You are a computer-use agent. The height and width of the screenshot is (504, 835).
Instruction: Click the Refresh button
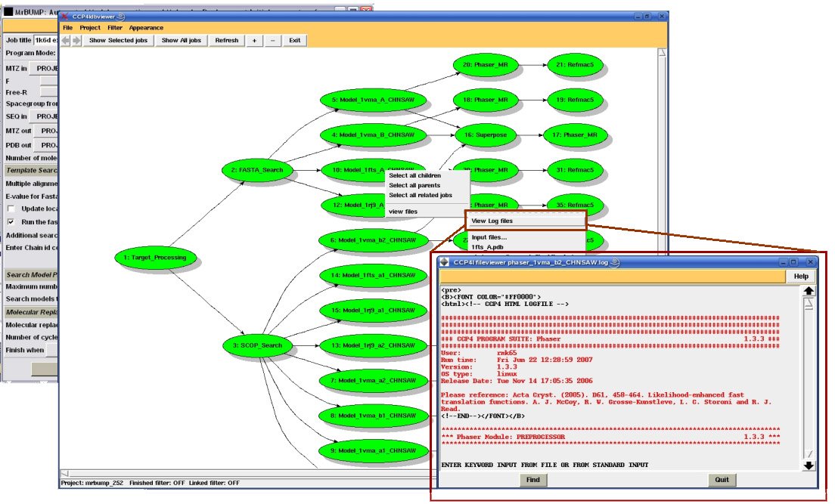pyautogui.click(x=226, y=41)
